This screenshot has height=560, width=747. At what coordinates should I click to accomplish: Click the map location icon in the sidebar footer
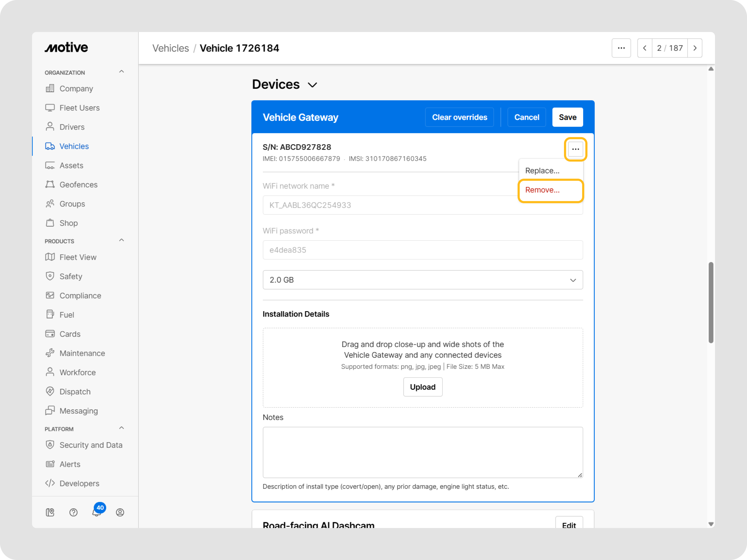50,513
